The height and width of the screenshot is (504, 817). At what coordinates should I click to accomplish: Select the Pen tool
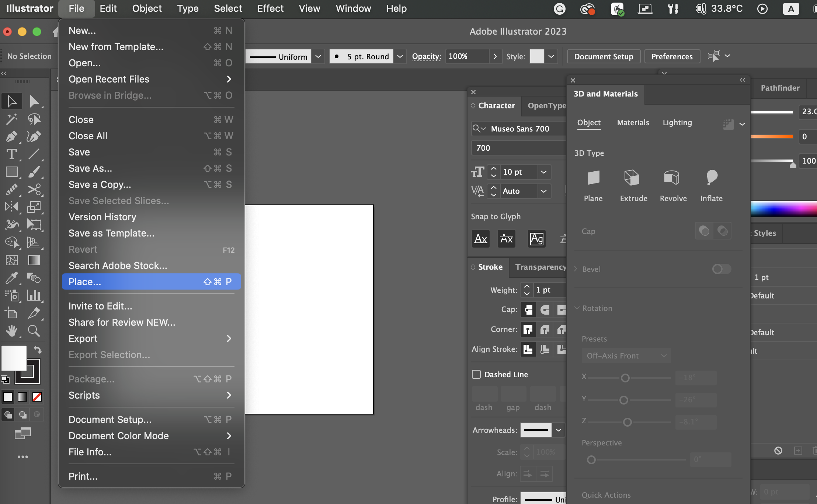coord(11,137)
